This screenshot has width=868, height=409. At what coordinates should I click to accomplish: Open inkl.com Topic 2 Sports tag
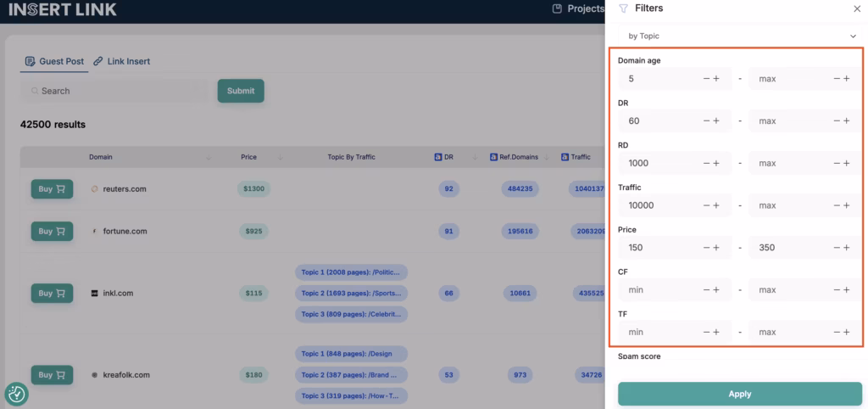pyautogui.click(x=352, y=293)
